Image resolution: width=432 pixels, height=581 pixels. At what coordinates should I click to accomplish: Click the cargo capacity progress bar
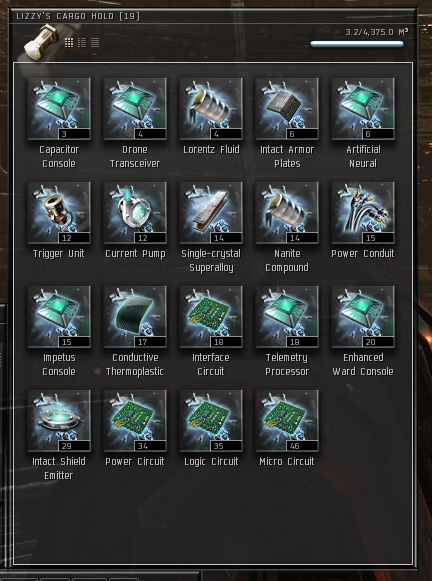[x=357, y=44]
